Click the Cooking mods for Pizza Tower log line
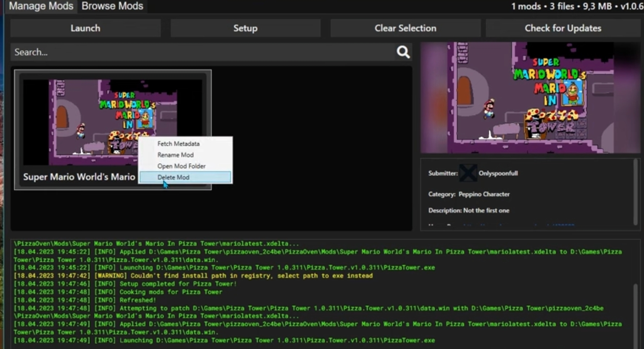The width and height of the screenshot is (644, 349). tap(118, 292)
